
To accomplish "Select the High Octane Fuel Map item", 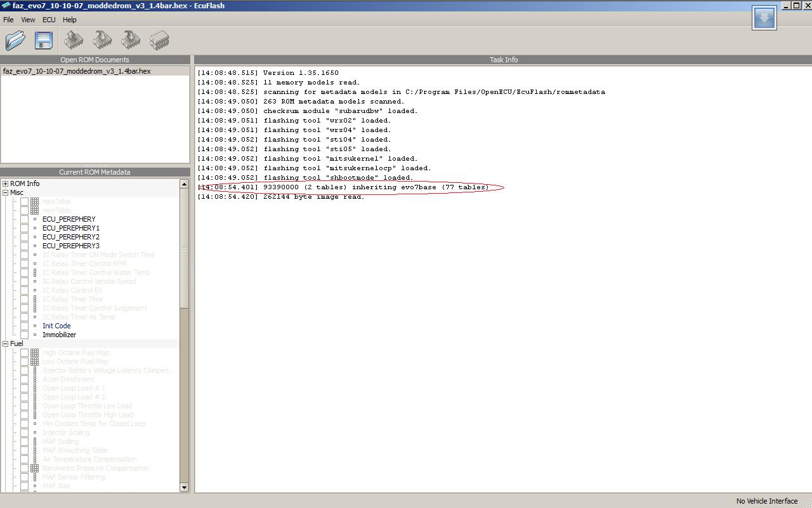I will 76,352.
